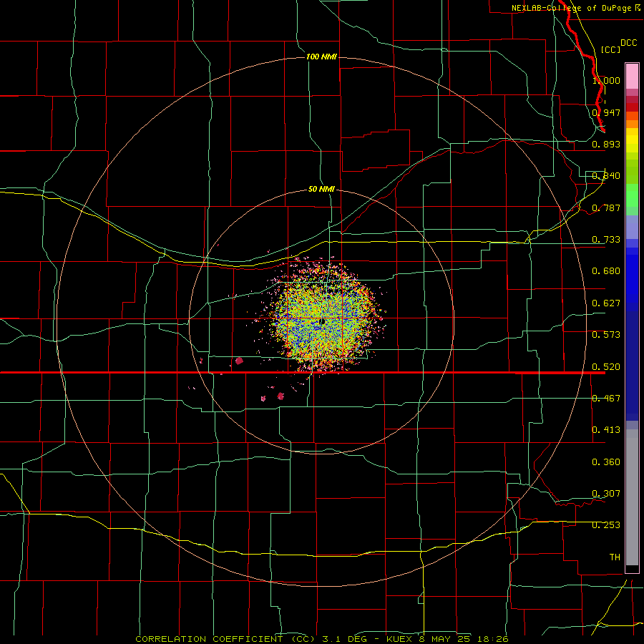Click the 0.787 scale value
The width and height of the screenshot is (644, 644).
(606, 208)
